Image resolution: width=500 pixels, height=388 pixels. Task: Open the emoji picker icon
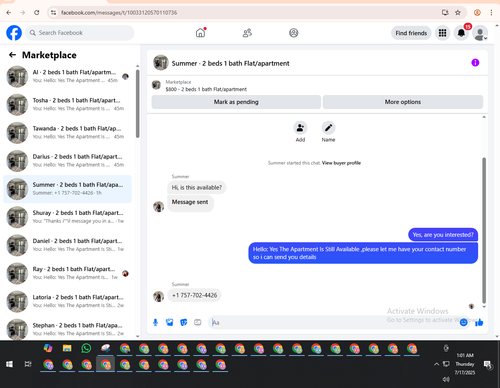coord(463,322)
